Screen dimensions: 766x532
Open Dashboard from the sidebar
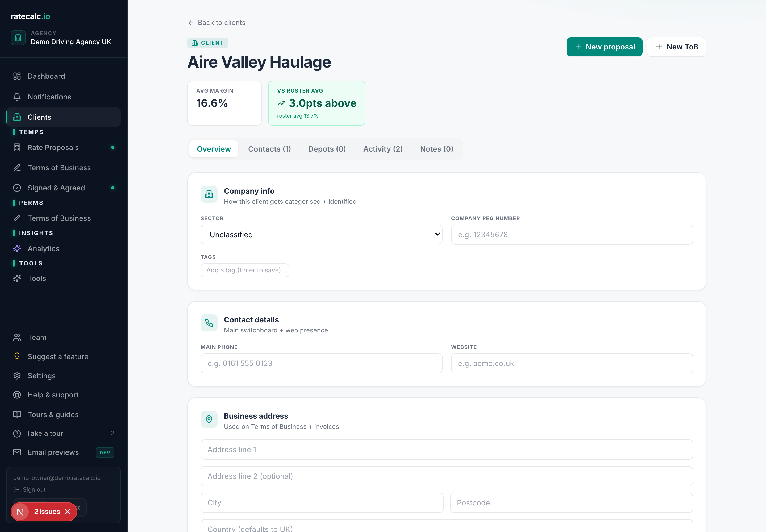[x=64, y=76]
